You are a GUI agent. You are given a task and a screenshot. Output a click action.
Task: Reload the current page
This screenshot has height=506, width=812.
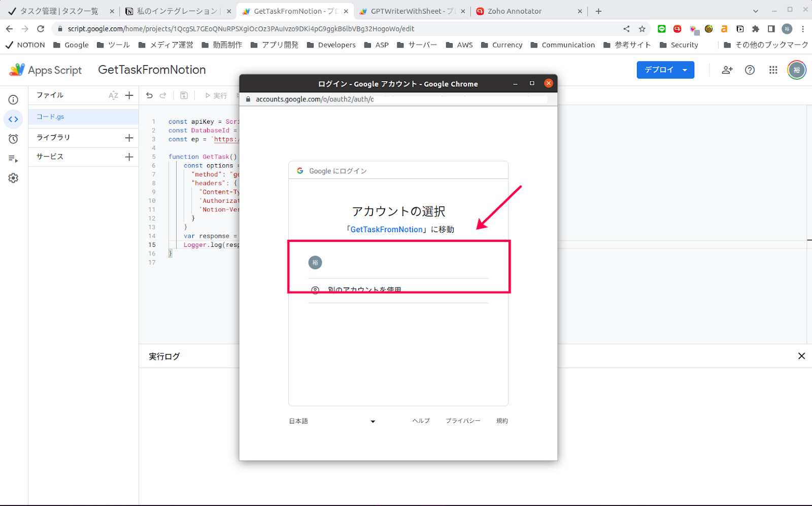click(41, 29)
